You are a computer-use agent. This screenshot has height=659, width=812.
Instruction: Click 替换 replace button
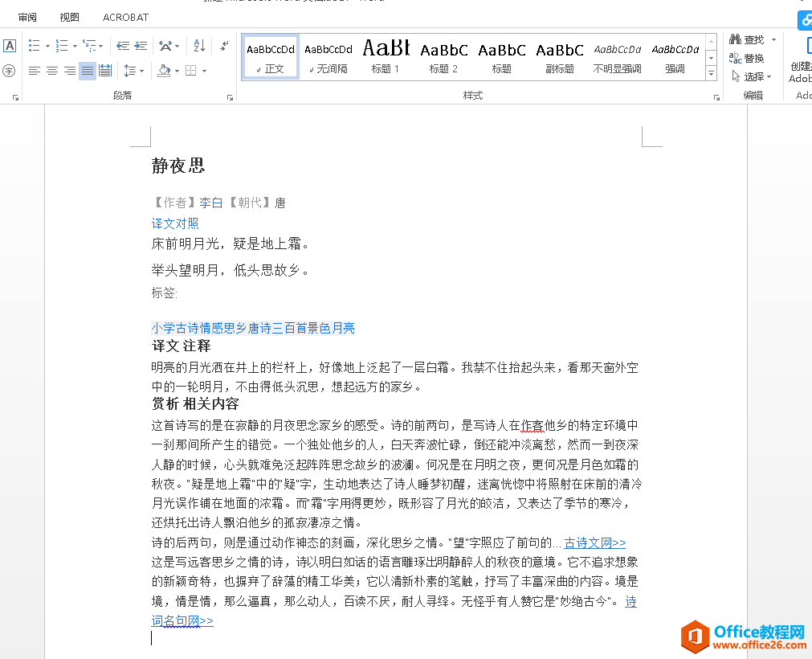(x=747, y=58)
